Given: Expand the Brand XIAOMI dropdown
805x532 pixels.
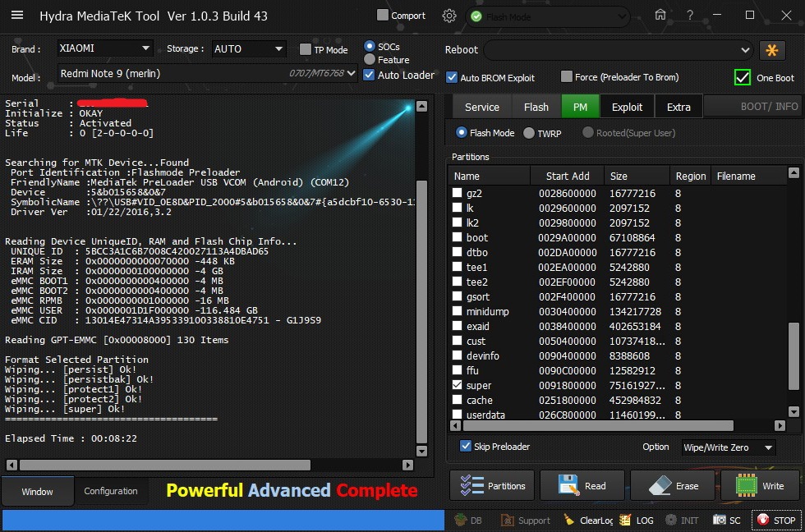Looking at the screenshot, I should click(x=145, y=48).
